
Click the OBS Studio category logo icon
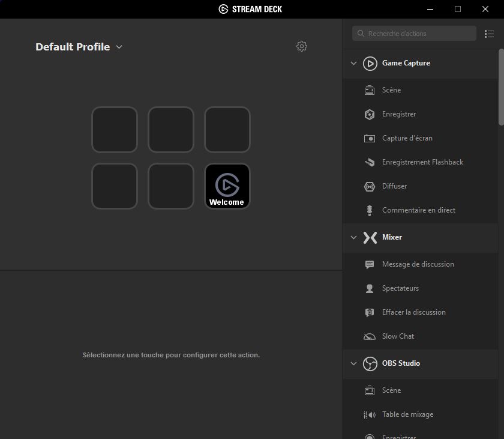[x=370, y=364]
